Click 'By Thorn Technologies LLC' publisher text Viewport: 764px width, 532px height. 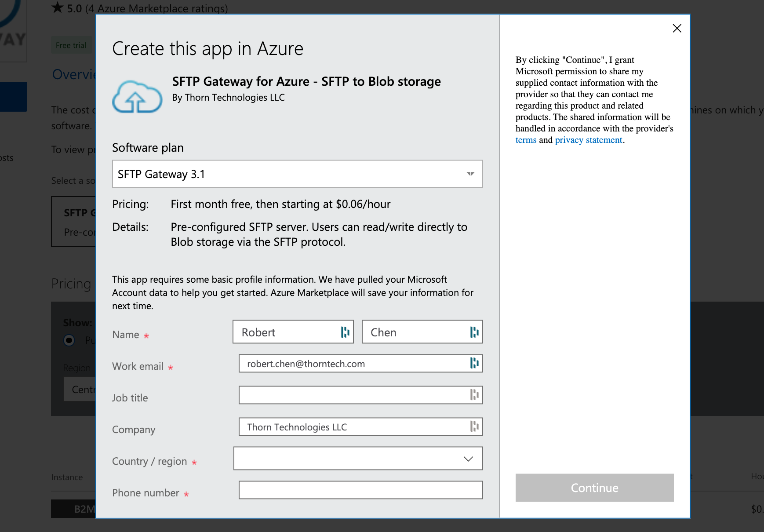(x=229, y=98)
